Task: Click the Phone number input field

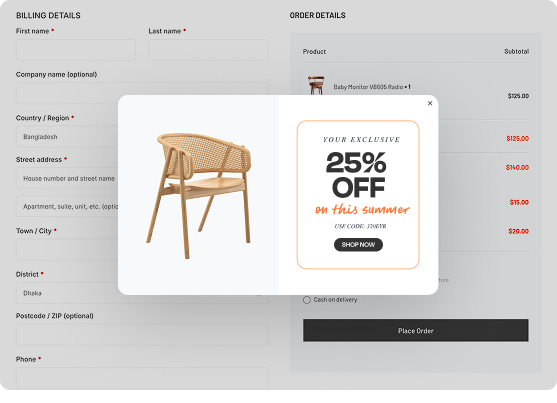Action: [142, 378]
